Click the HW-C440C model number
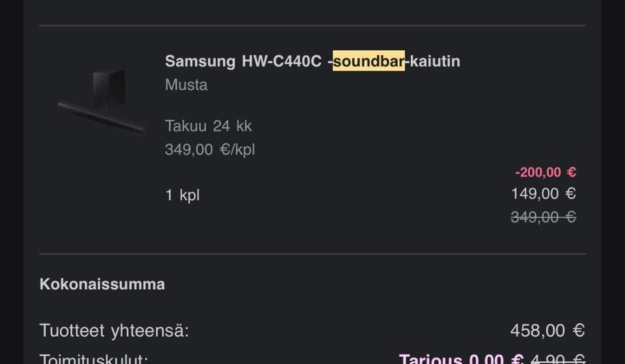The width and height of the screenshot is (625, 364). click(x=281, y=61)
